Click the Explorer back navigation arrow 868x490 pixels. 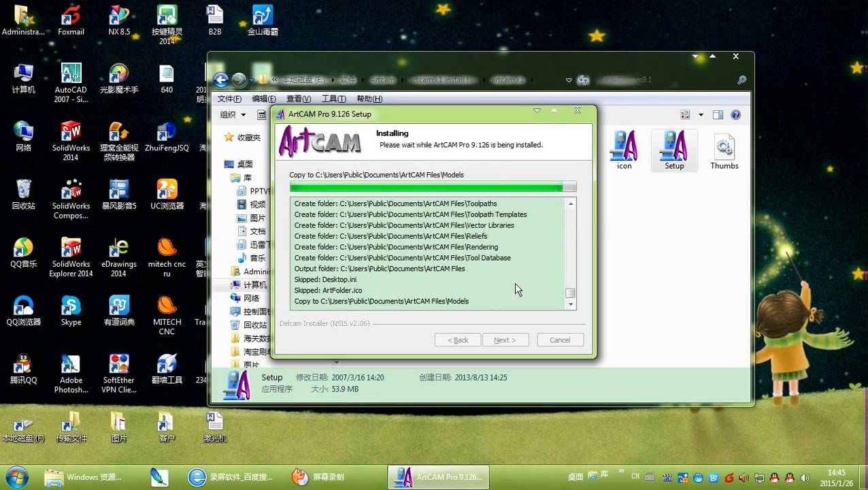(221, 80)
